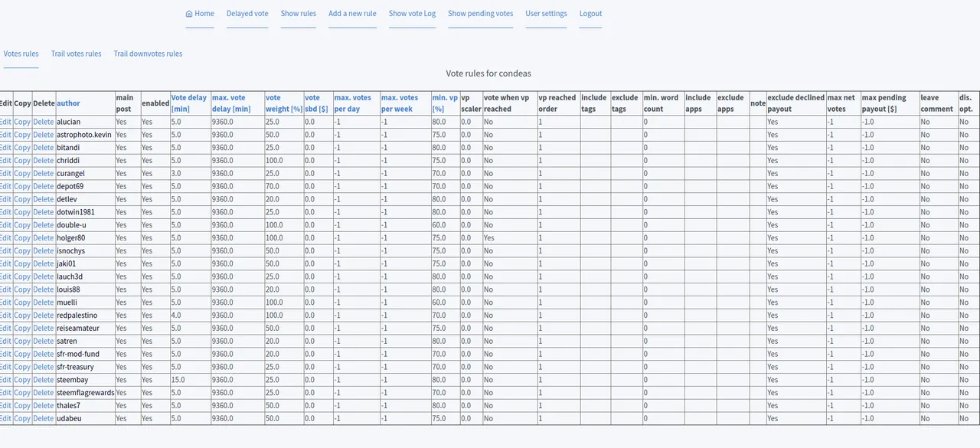Sort by Vote delay [min] header

[x=189, y=103]
